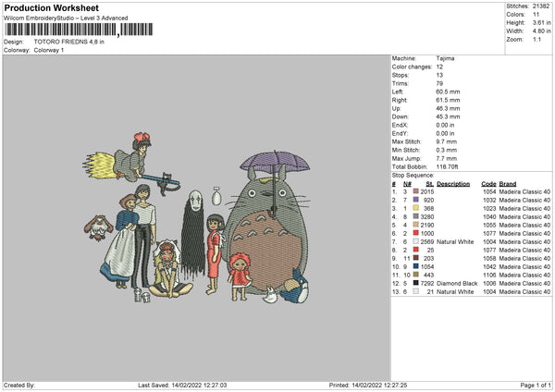Click thread code 1006 in stop row 12
The image size is (555, 392).
pyautogui.click(x=489, y=284)
